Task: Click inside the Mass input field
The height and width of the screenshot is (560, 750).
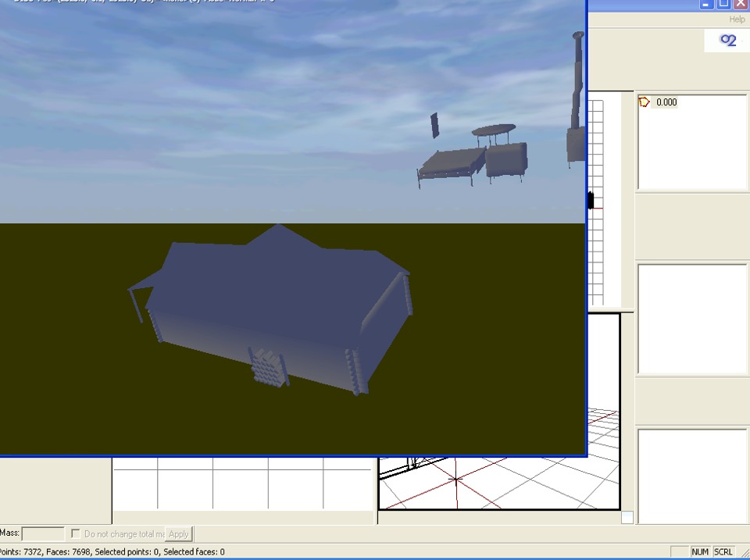Action: point(43,534)
